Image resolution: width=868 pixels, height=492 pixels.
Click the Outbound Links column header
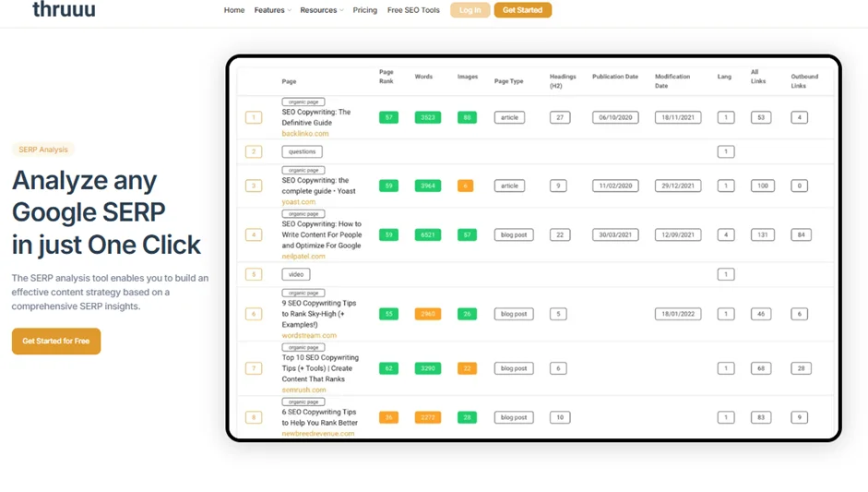(x=804, y=81)
